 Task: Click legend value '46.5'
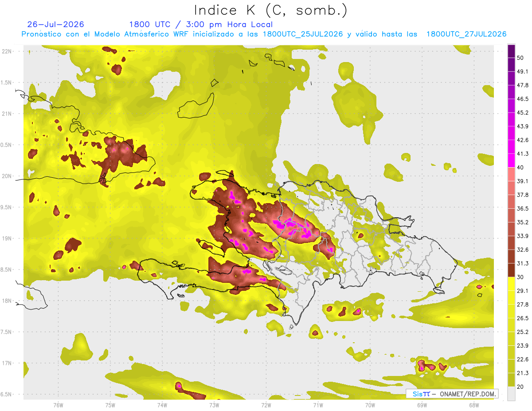522,99
